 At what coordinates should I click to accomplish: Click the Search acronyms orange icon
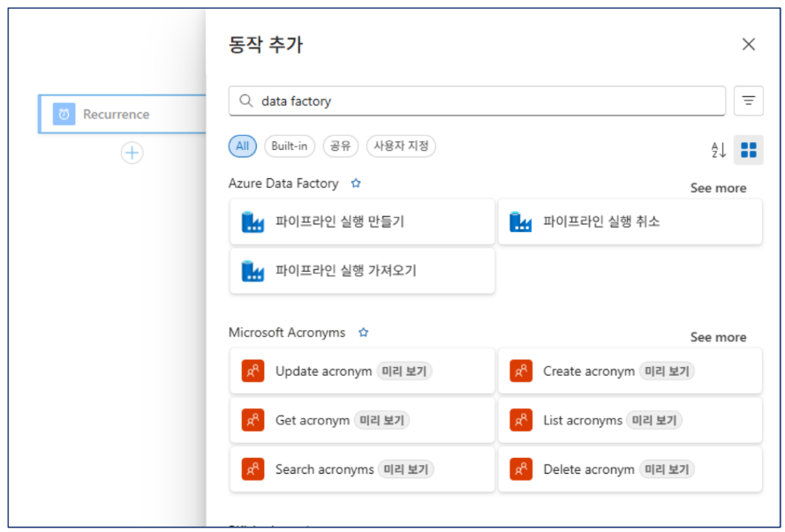[253, 469]
